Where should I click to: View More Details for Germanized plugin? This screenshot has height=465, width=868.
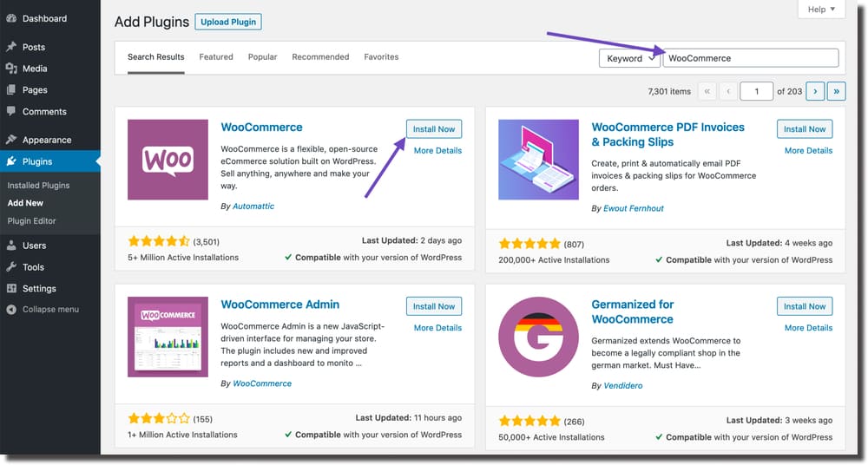[808, 328]
